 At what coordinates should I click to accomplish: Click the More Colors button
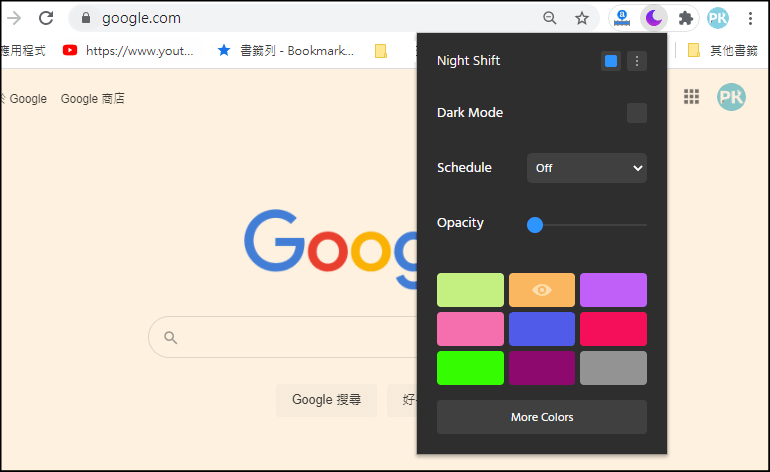tap(542, 417)
